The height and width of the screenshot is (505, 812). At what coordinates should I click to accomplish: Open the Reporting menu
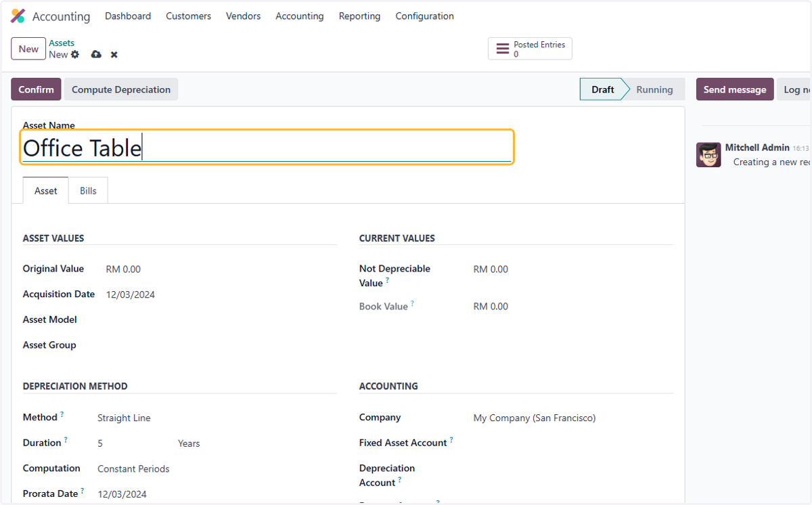(359, 16)
